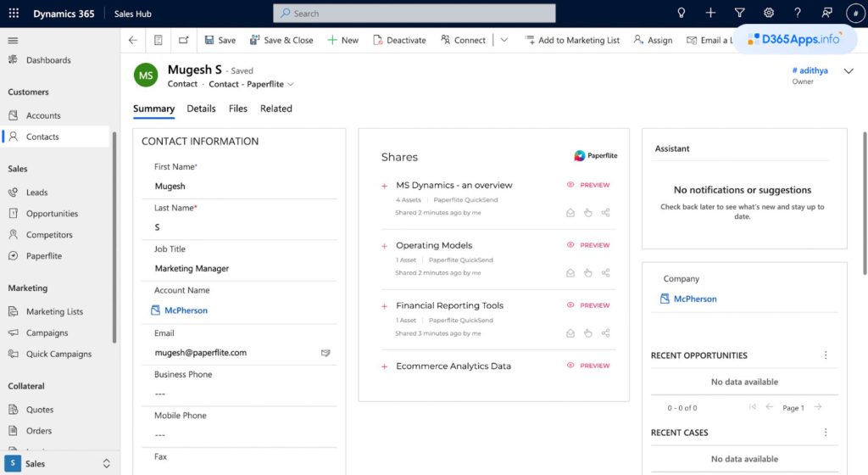868x475 pixels.
Task: Click the mail open icon under Operating Models
Action: (x=570, y=273)
